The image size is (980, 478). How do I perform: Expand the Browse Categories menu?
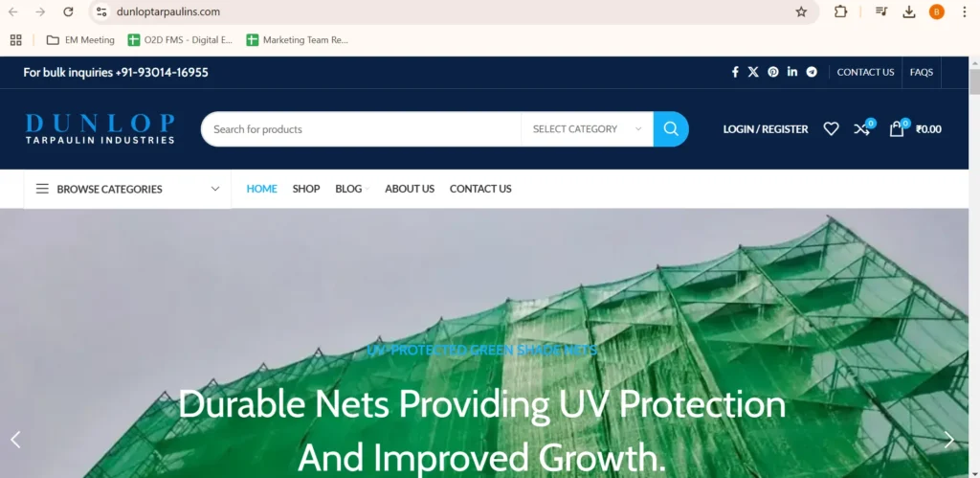pos(127,189)
